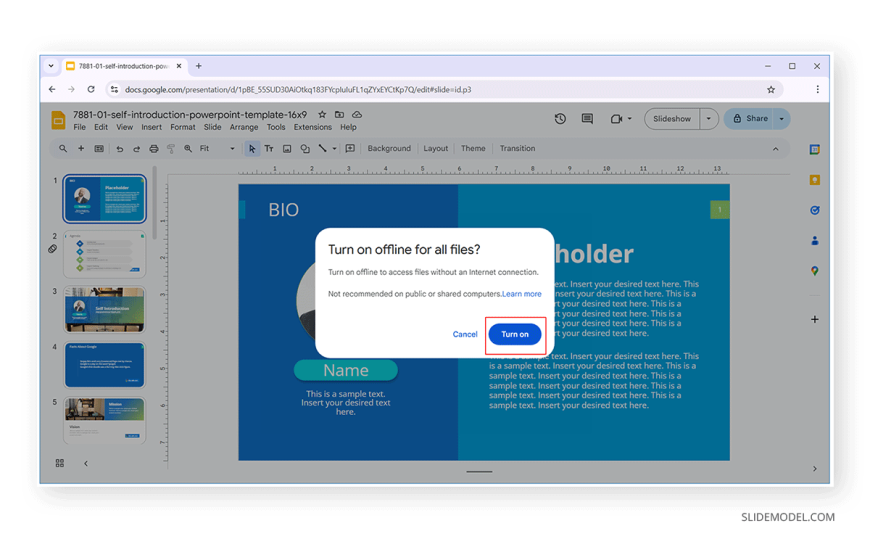
Task: Click the Theme toolbar button
Action: tap(473, 149)
